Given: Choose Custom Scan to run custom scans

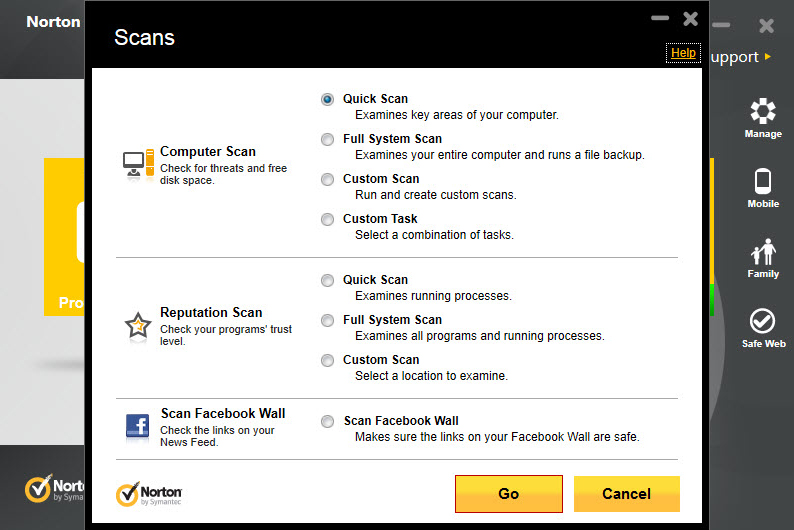Looking at the screenshot, I should (328, 179).
